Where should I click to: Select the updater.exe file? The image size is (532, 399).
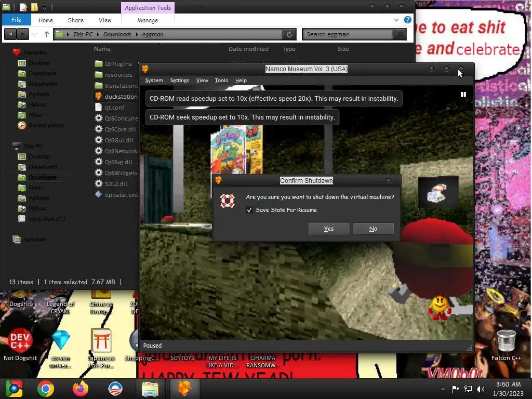[x=116, y=195]
